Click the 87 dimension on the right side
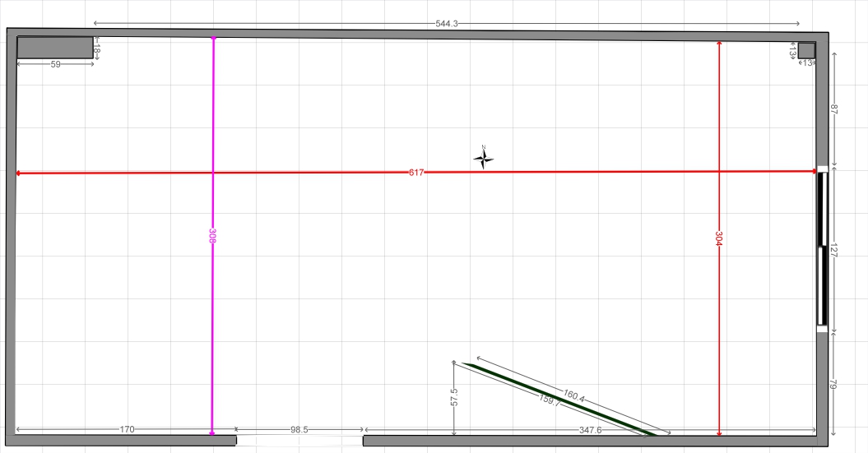This screenshot has height=453, width=868. 834,109
